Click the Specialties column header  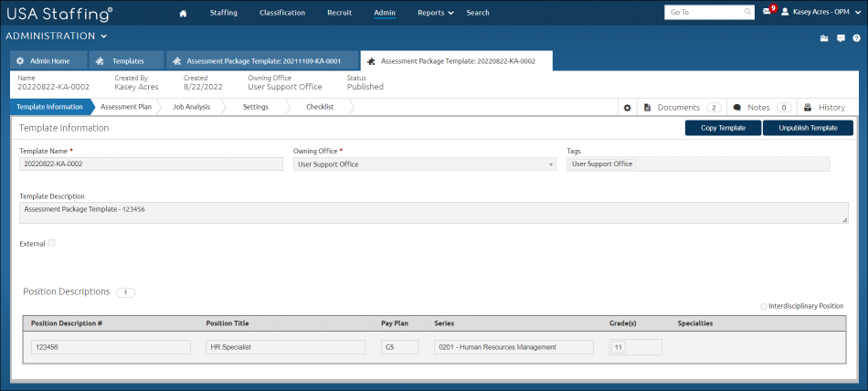[x=695, y=322]
